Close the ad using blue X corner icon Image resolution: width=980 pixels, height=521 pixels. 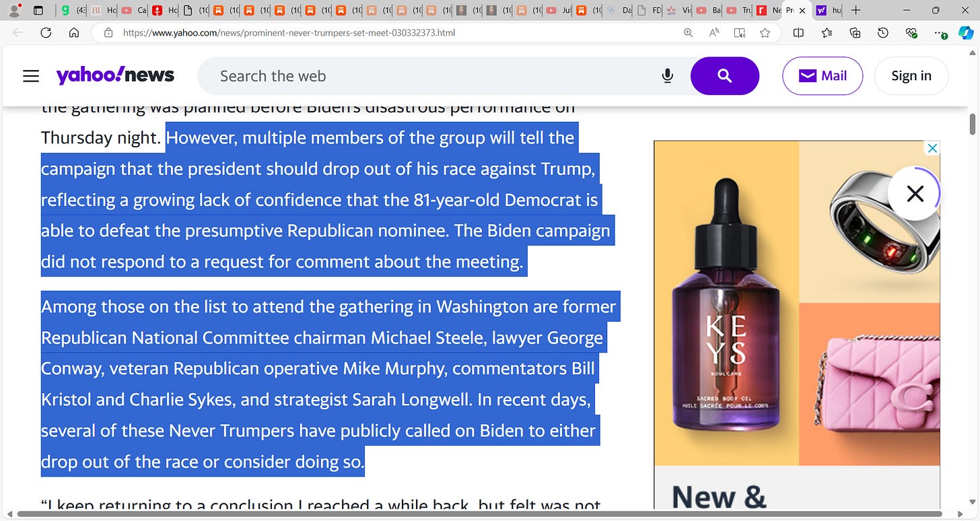[x=932, y=148]
